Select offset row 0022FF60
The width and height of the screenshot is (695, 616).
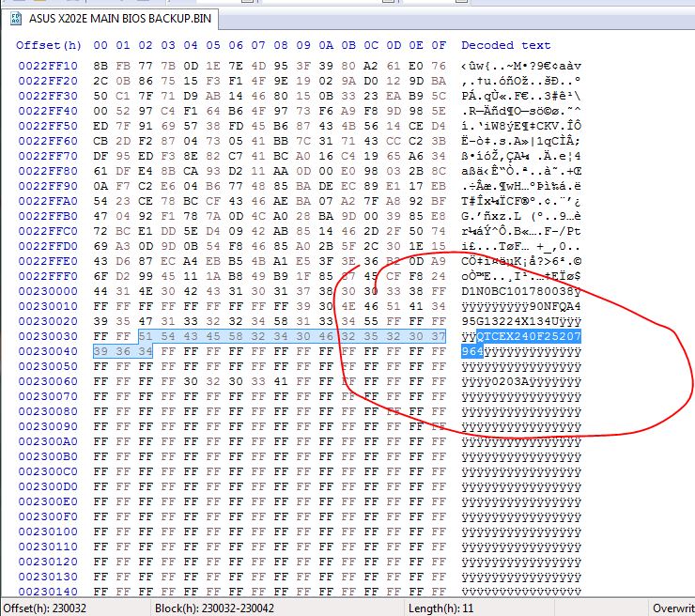pyautogui.click(x=48, y=141)
